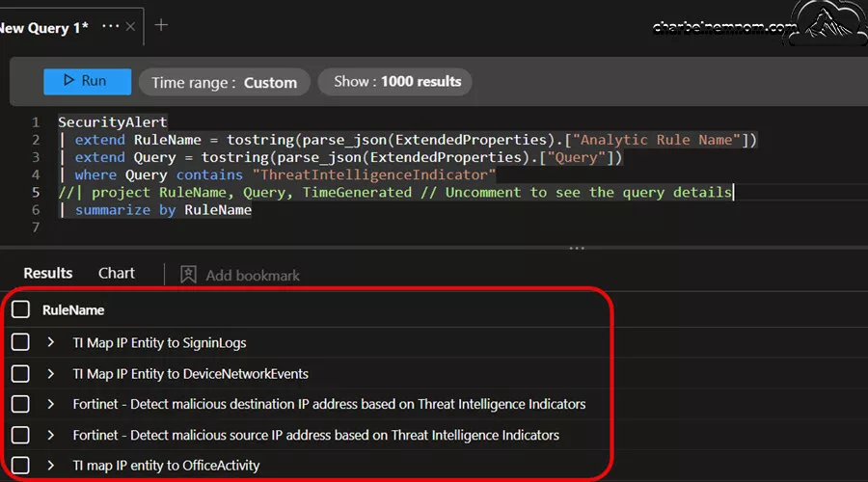
Task: Open the New Query 1 tab options ellipsis
Action: tap(110, 26)
